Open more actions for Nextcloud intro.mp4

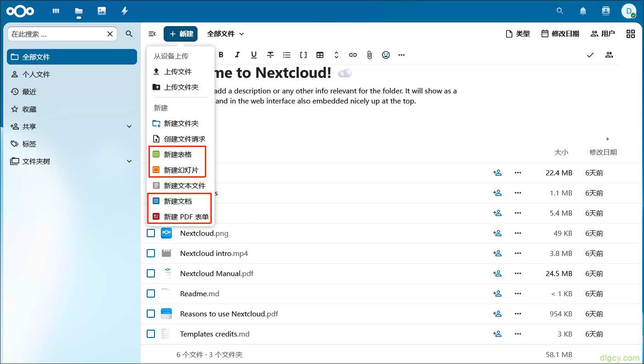(518, 253)
